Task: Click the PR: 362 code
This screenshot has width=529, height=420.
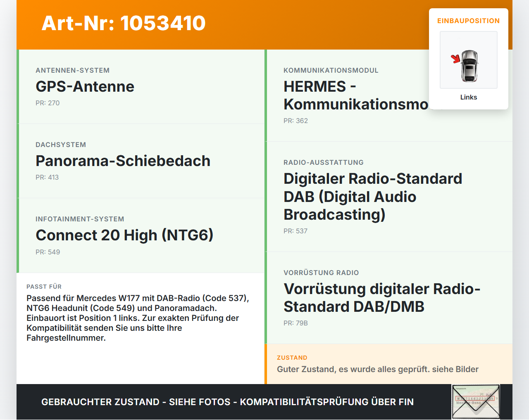Action: (x=296, y=121)
